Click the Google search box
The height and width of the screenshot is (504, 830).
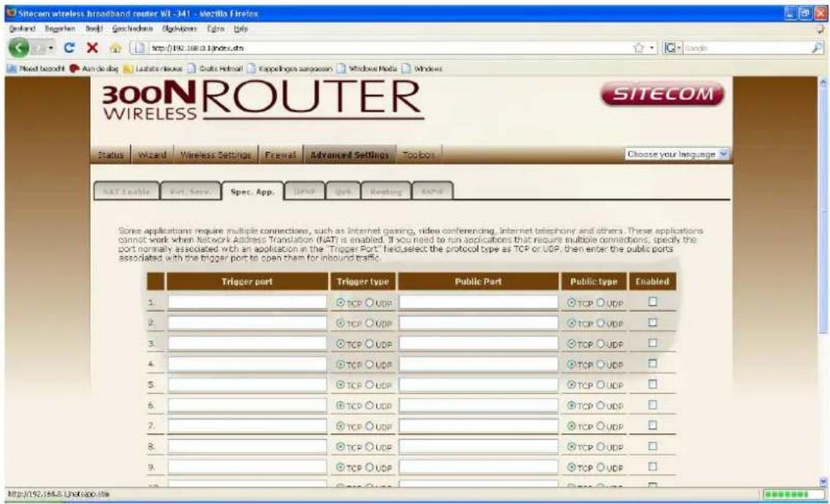(746, 48)
